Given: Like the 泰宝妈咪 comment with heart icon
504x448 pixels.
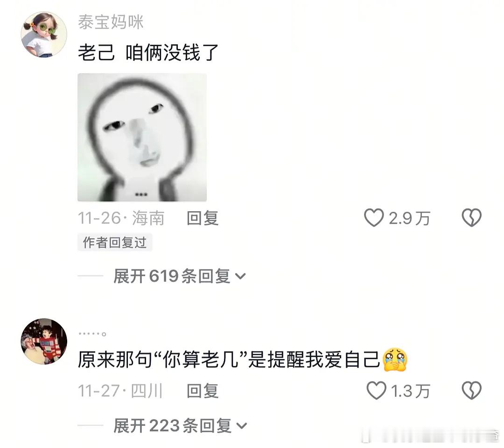Looking at the screenshot, I should click(x=374, y=218).
